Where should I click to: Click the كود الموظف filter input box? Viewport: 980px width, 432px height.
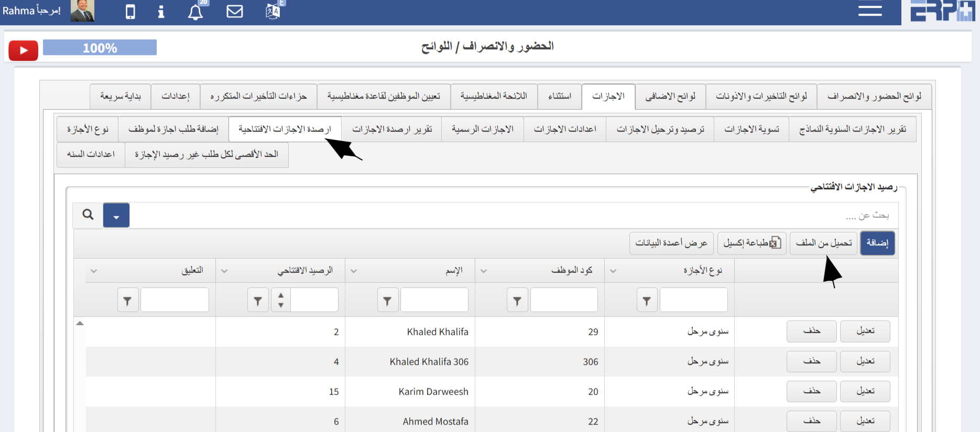pyautogui.click(x=564, y=300)
